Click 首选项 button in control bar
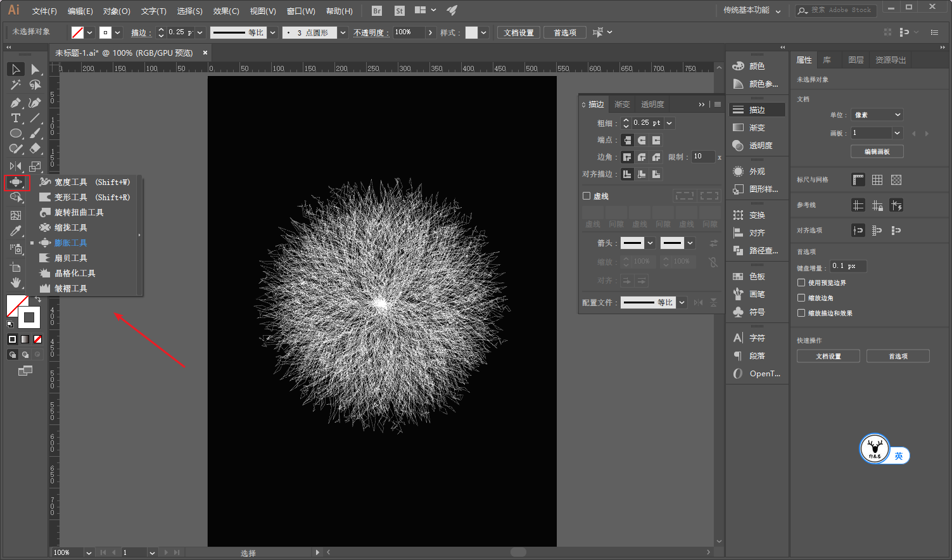 565,32
